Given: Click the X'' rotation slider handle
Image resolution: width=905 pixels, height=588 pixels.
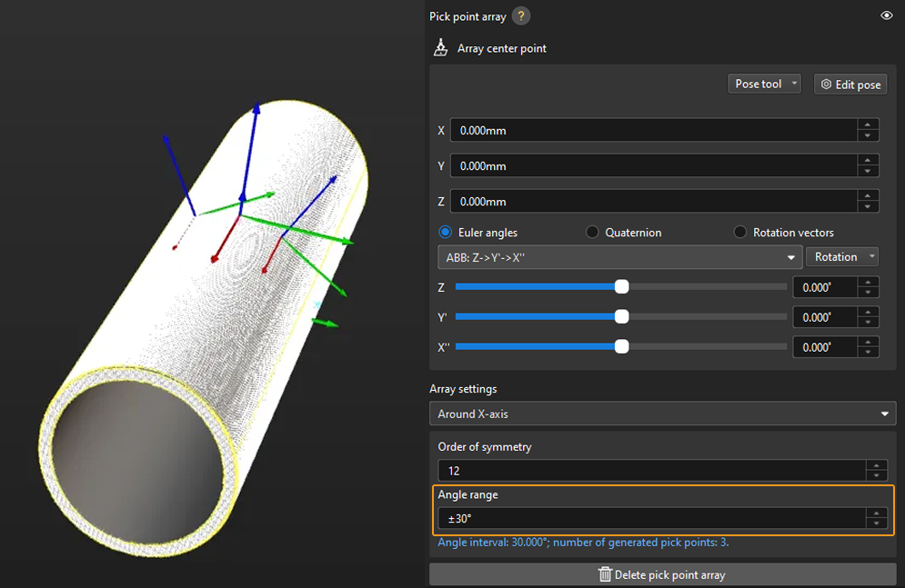Looking at the screenshot, I should click(x=621, y=346).
